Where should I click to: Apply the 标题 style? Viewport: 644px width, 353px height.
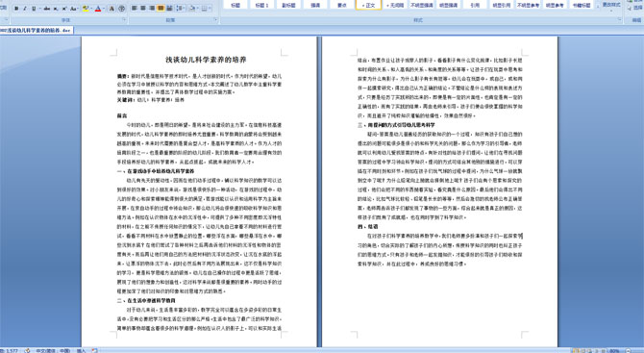coord(235,5)
